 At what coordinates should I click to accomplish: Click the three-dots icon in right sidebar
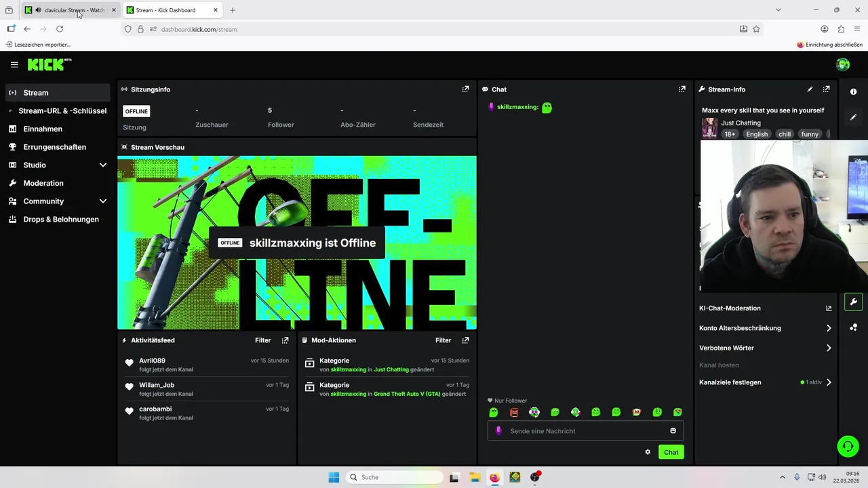click(853, 327)
